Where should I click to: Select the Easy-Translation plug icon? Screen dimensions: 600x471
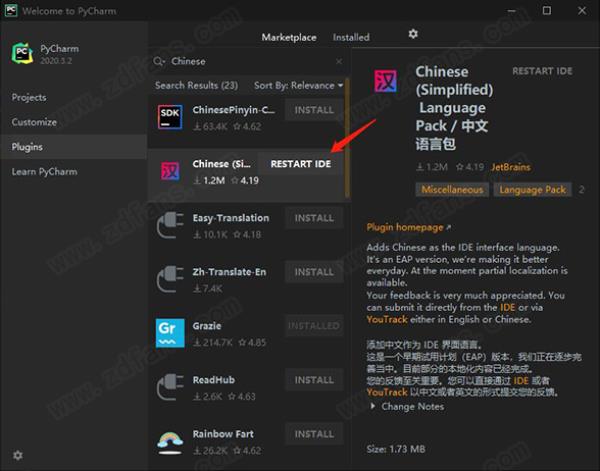[x=170, y=225]
